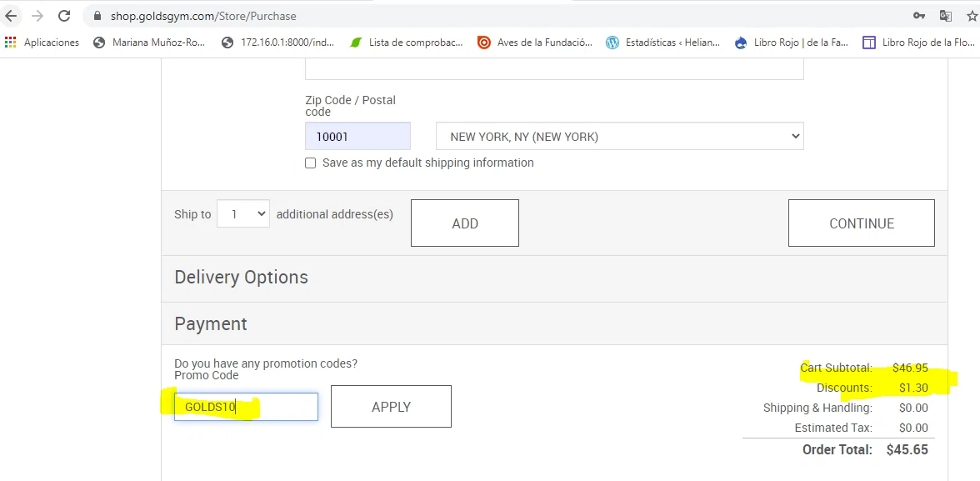Viewport: 980px width, 481px height.
Task: Open Lista de comprobac... bookmark
Action: [x=406, y=43]
